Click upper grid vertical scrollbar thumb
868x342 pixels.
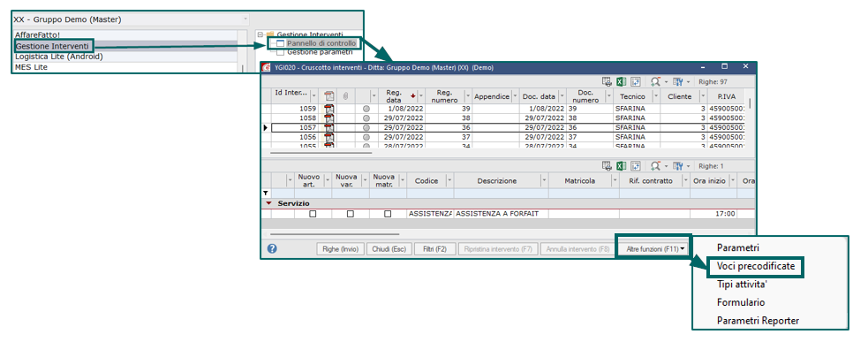pos(750,103)
